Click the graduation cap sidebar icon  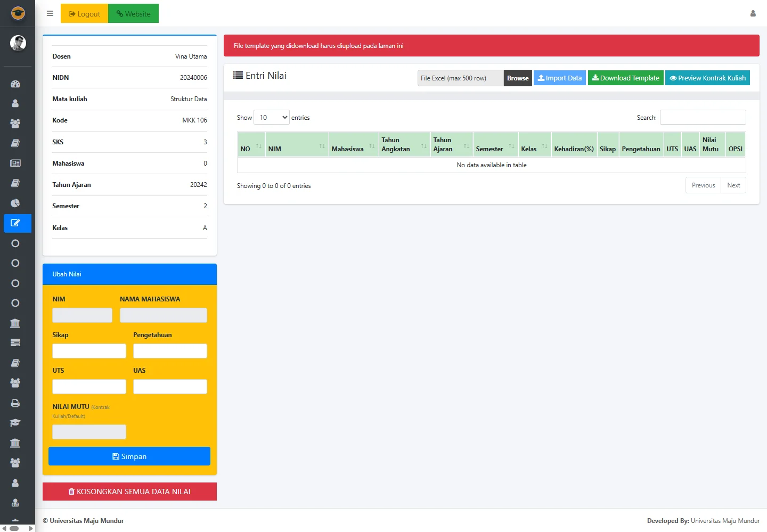[x=15, y=423]
